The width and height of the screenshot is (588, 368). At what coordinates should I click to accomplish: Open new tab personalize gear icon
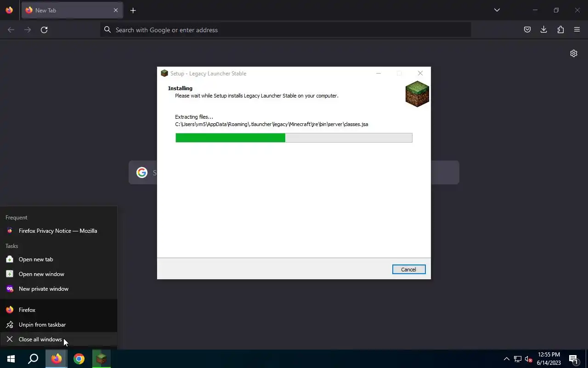click(x=574, y=53)
